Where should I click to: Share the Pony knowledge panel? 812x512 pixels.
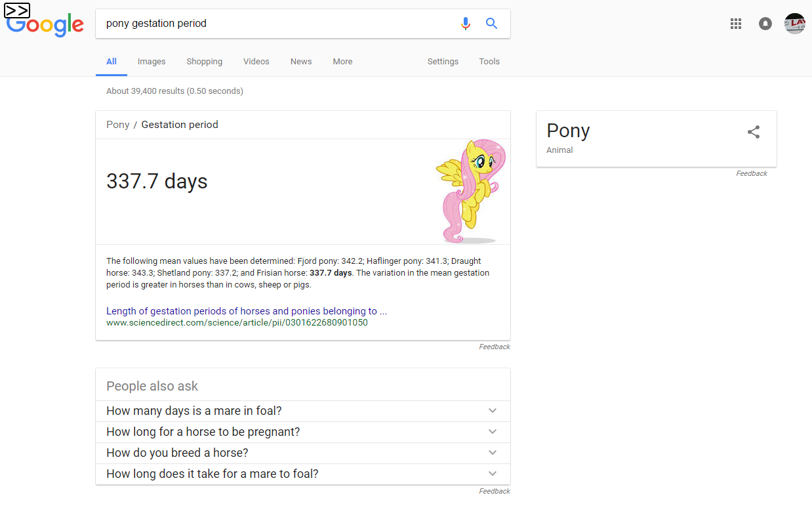754,132
